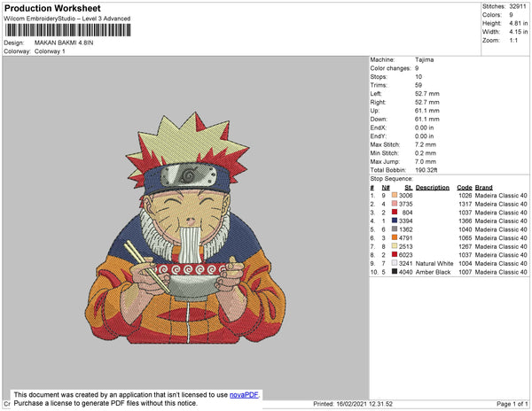Click the 'Production Worksheet' title

(x=52, y=9)
